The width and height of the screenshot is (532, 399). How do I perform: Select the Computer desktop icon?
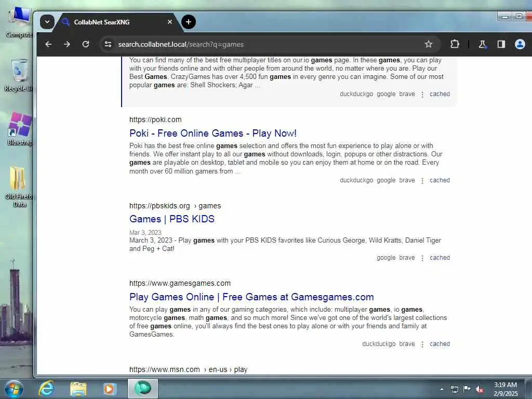tap(19, 22)
